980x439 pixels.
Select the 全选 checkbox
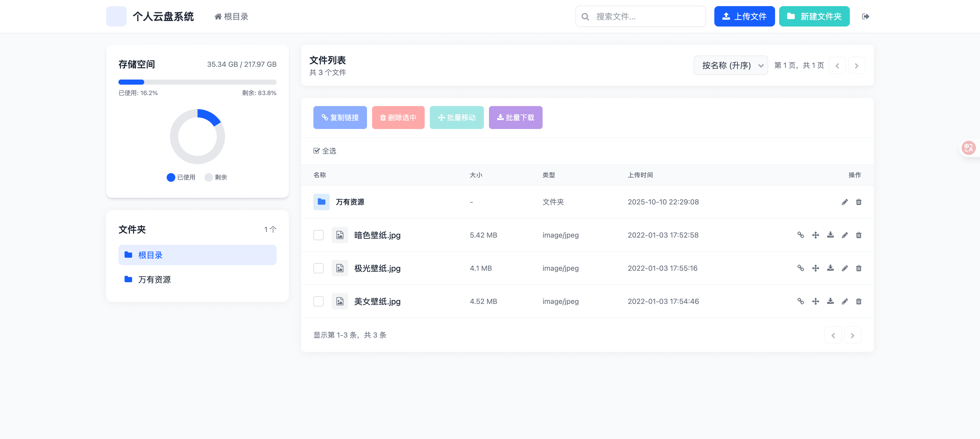coord(317,150)
